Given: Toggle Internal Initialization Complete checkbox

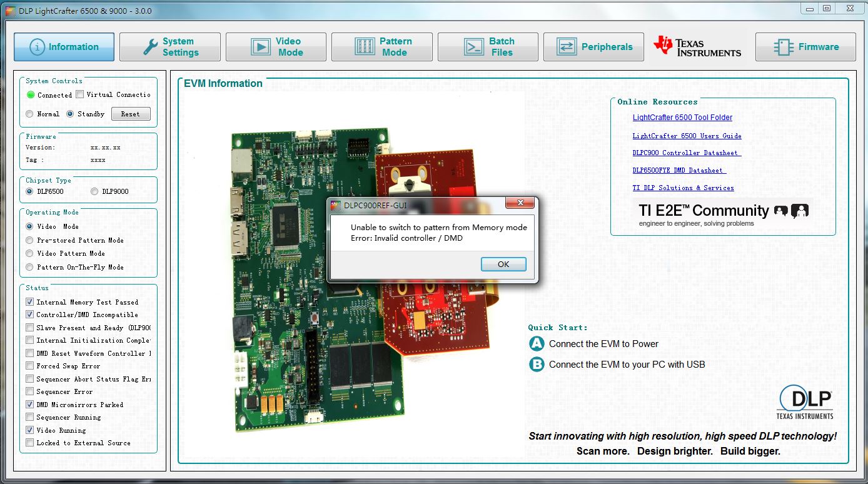Looking at the screenshot, I should (x=29, y=340).
